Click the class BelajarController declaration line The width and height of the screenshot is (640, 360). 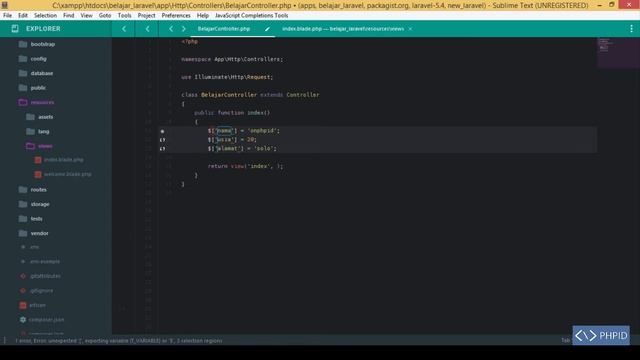pos(250,95)
